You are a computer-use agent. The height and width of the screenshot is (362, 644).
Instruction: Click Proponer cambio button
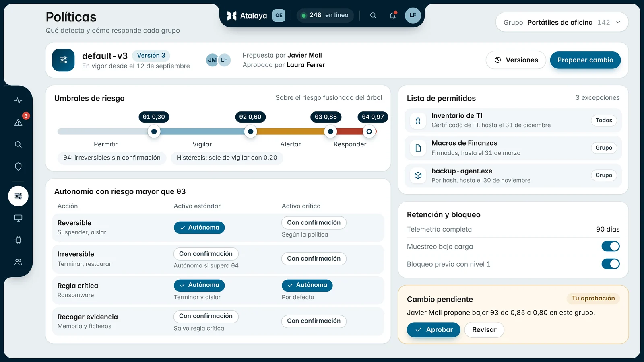click(585, 60)
